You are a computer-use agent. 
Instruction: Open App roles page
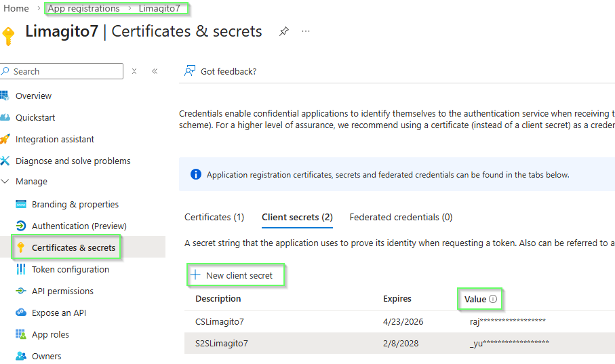50,335
